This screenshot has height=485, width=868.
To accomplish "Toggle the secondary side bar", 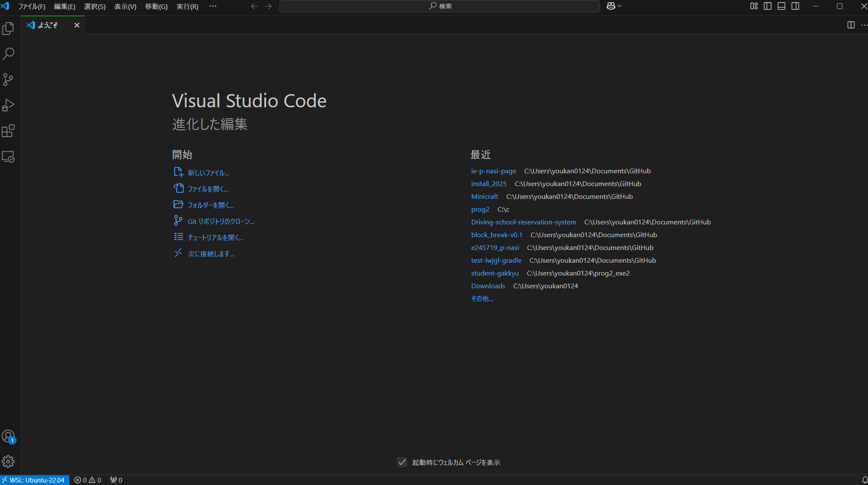I will click(795, 6).
